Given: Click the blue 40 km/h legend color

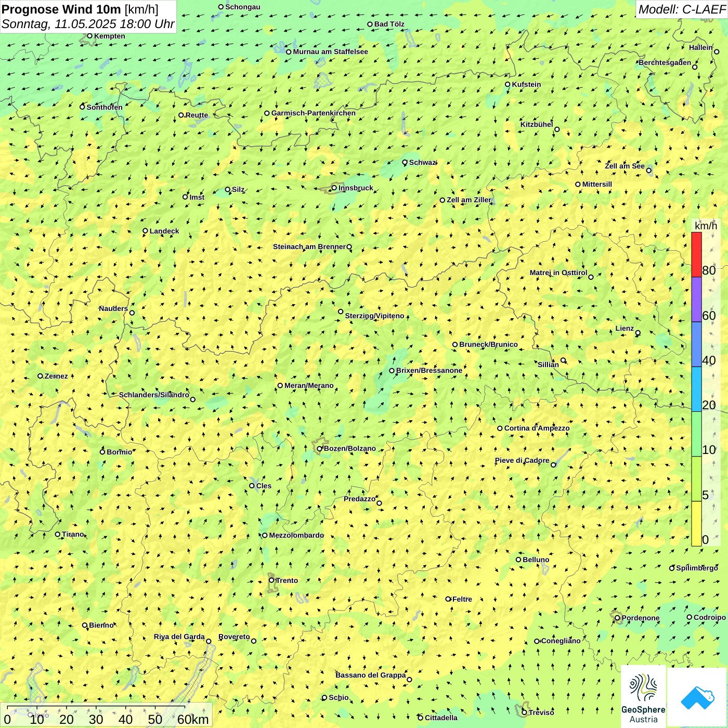Looking at the screenshot, I should pyautogui.click(x=696, y=344).
